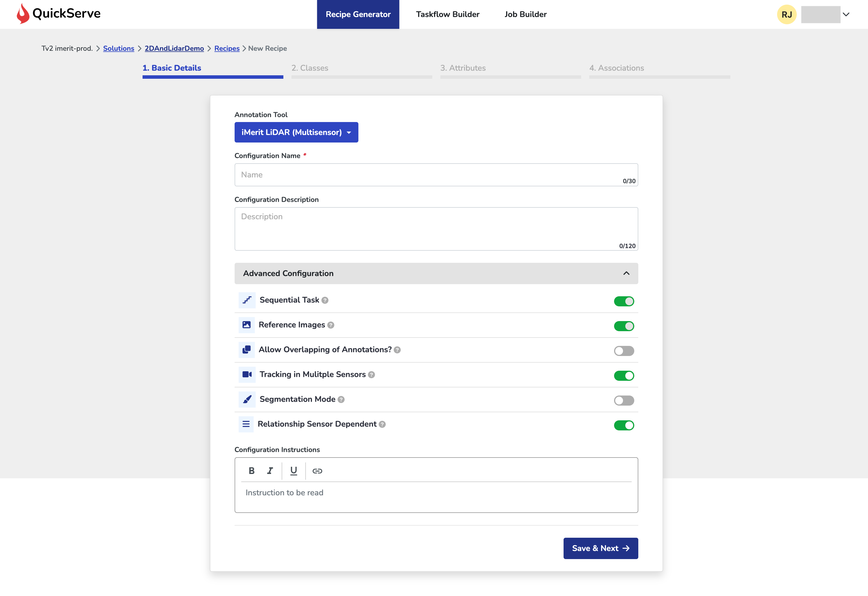The width and height of the screenshot is (868, 596).
Task: Follow the 2DAndLidarDemo breadcrumb link
Action: pyautogui.click(x=174, y=48)
